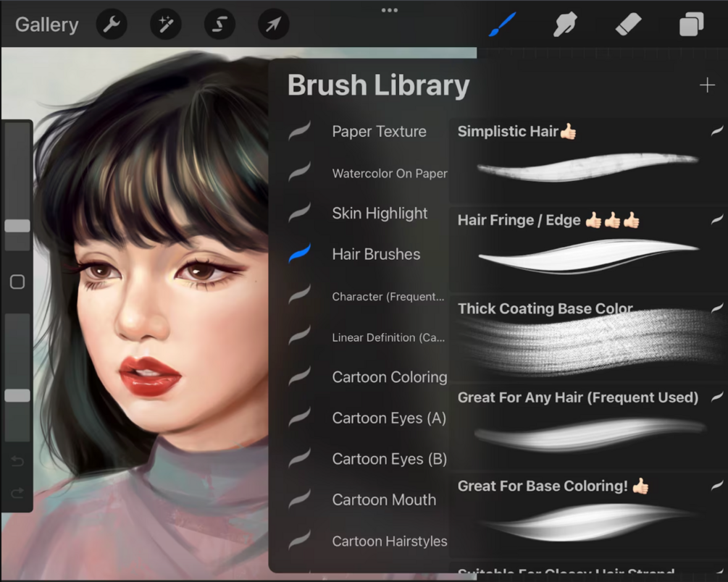Open the Skin Highlight brush set

point(380,213)
